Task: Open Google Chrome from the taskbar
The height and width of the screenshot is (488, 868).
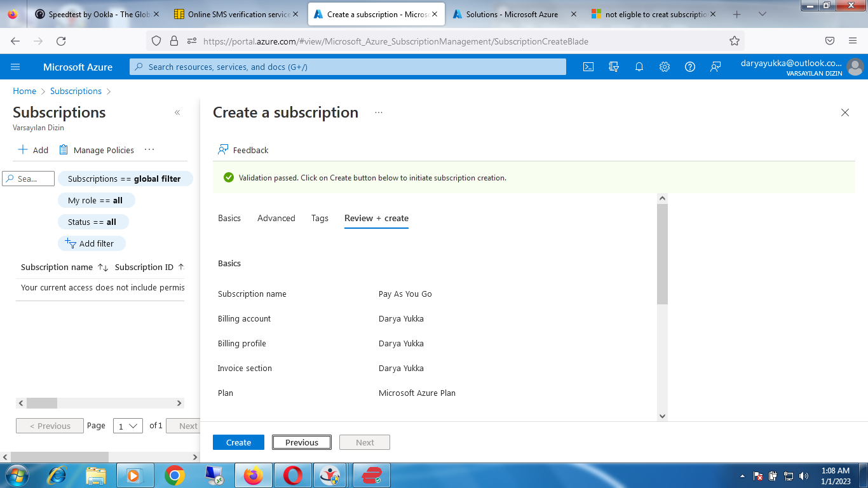Action: click(x=175, y=475)
